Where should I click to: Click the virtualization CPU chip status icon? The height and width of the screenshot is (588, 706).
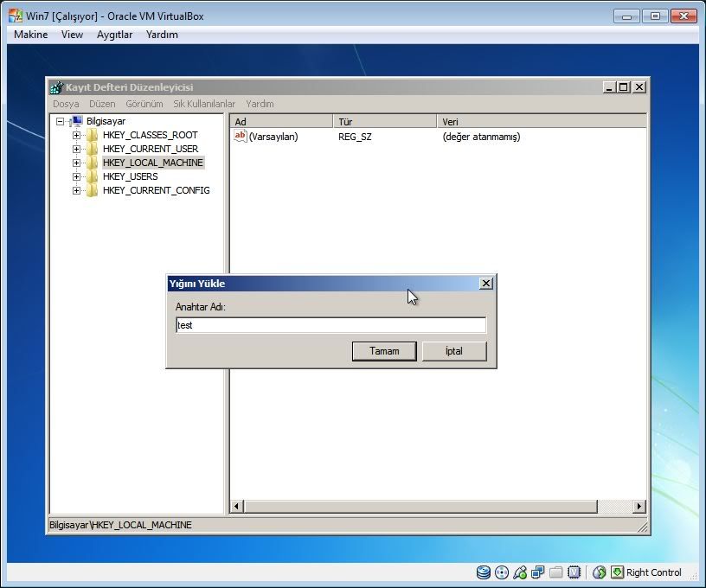click(x=574, y=572)
